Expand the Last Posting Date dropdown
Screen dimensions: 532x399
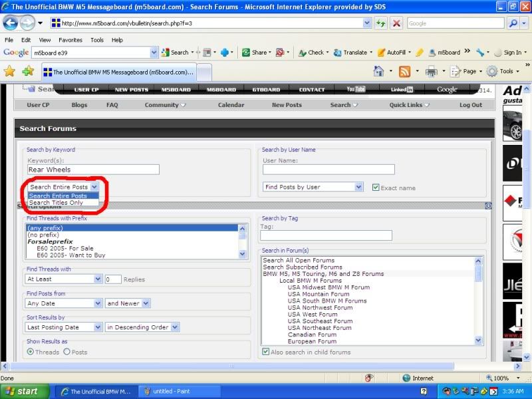[64, 327]
